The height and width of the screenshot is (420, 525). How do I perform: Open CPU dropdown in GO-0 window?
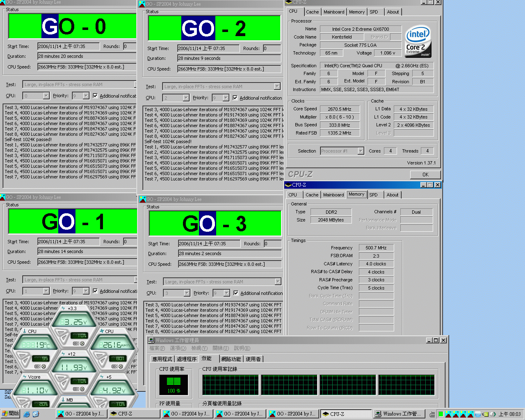coord(46,96)
